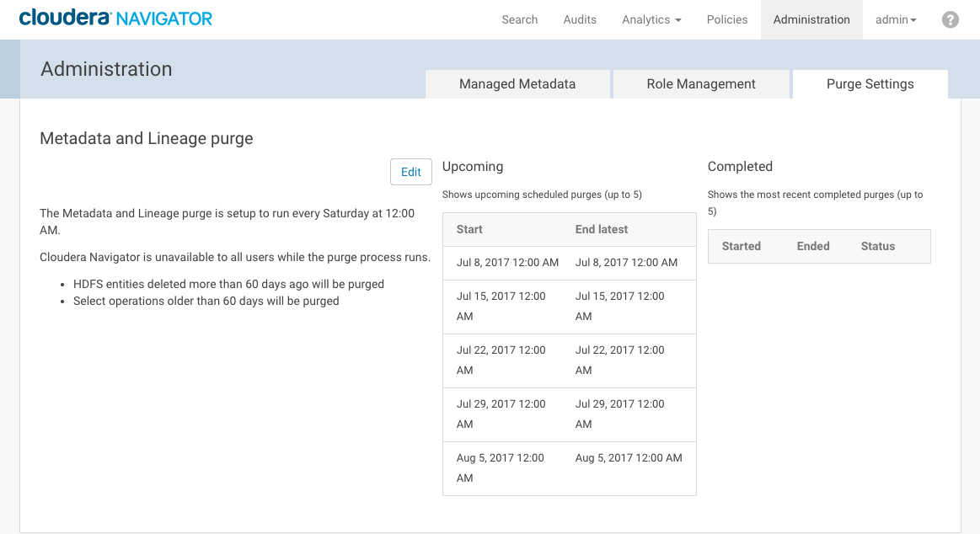This screenshot has height=534, width=980.
Task: Click the Cloudera Navigator logo
Action: coord(115,19)
